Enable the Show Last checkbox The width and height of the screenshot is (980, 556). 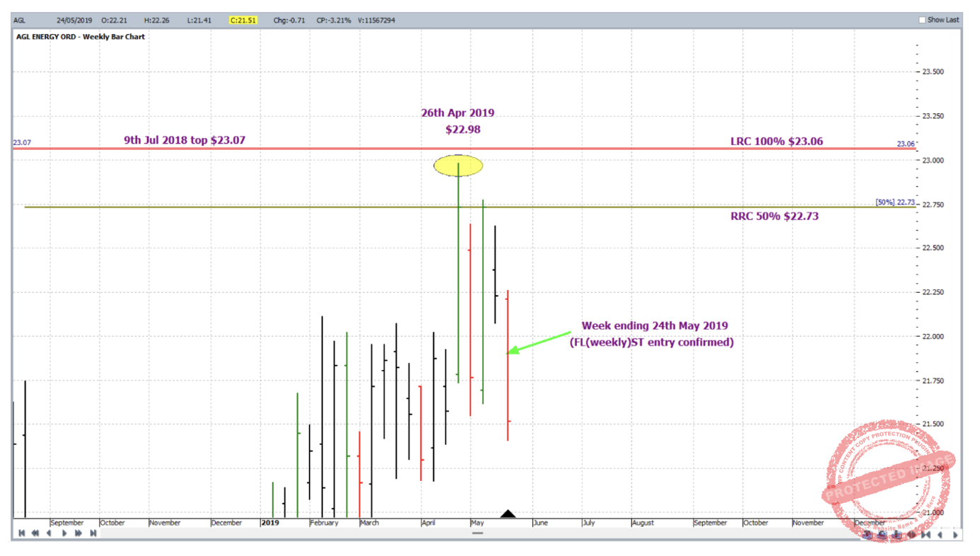922,20
